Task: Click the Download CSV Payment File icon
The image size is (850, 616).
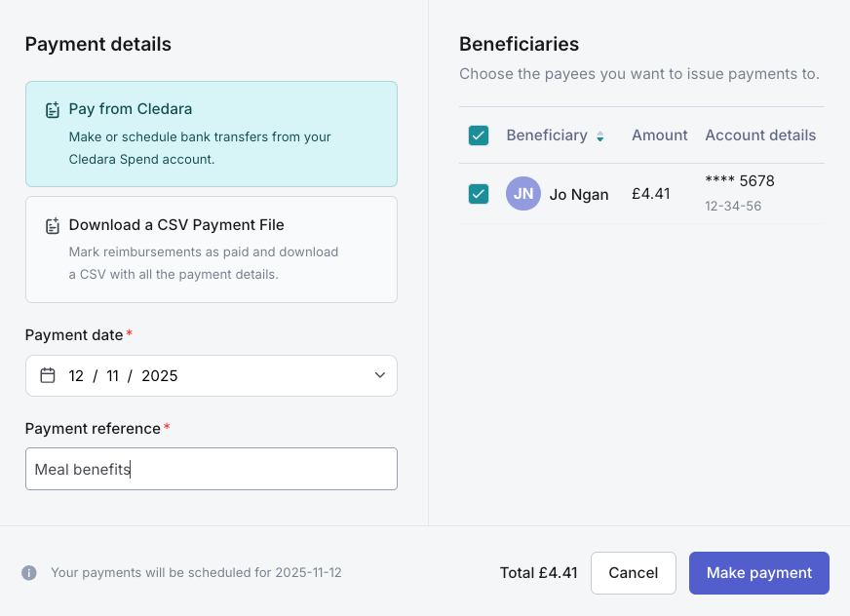Action: (x=53, y=226)
